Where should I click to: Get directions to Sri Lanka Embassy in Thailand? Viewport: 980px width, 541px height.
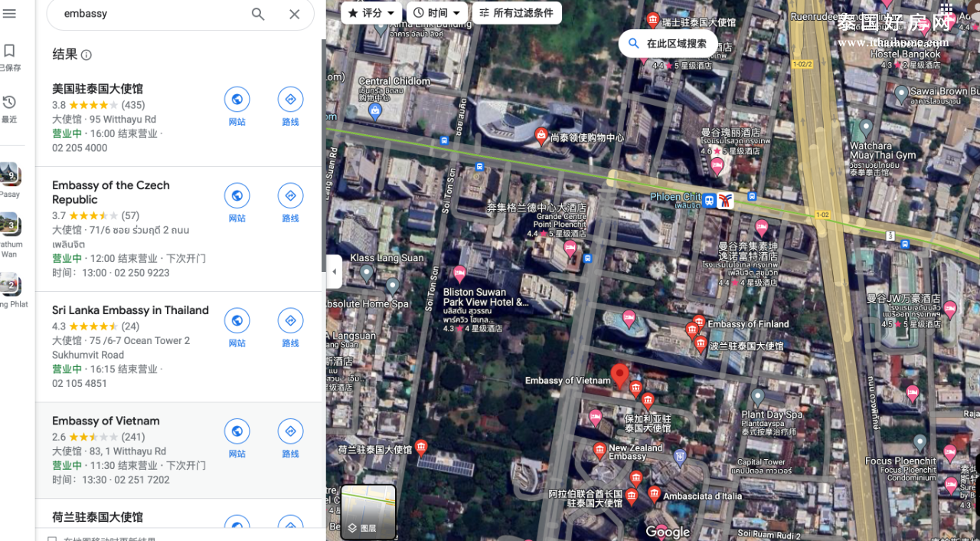click(x=290, y=320)
